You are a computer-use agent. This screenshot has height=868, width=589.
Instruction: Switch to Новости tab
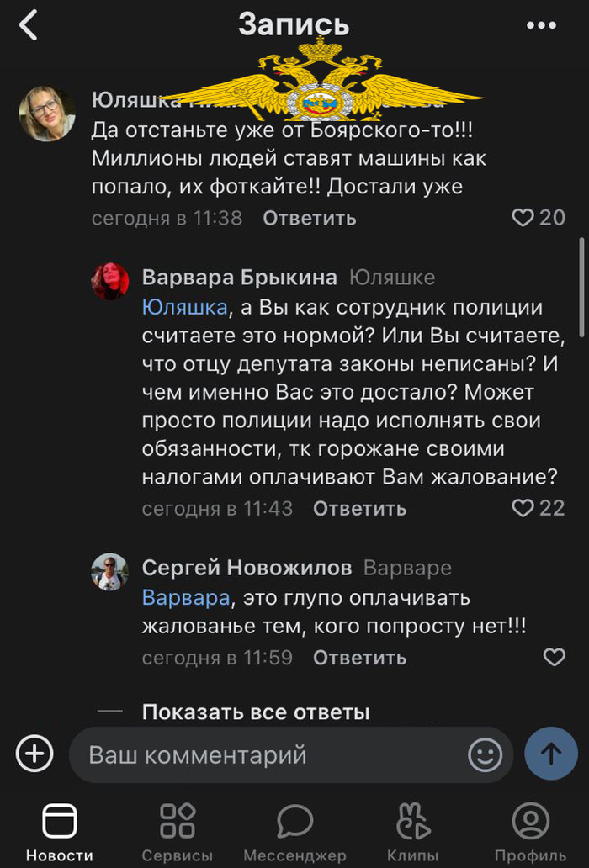coord(60,832)
